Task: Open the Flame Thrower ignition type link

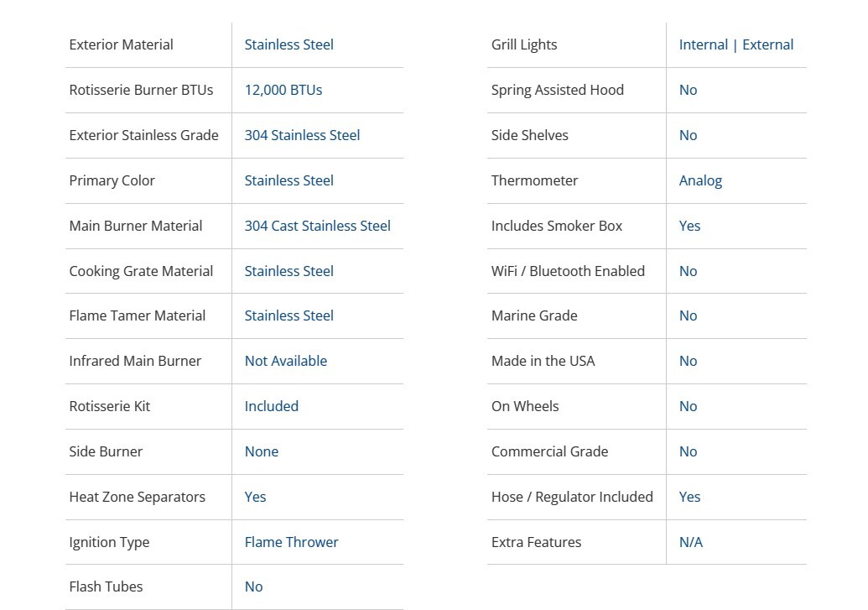Action: click(x=291, y=542)
